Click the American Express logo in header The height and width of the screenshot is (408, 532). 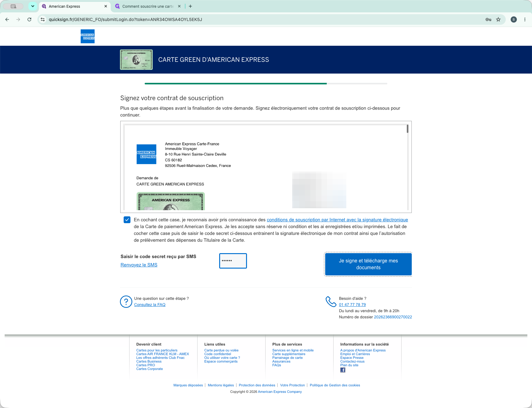(x=87, y=36)
